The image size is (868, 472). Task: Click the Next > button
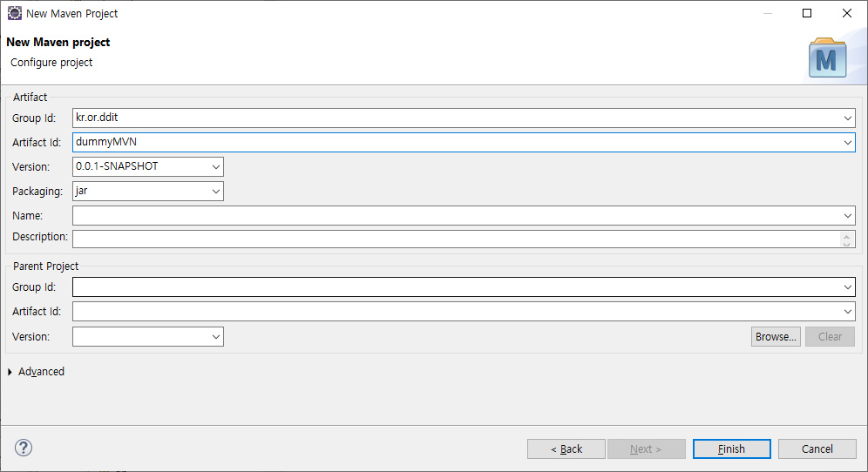pyautogui.click(x=646, y=448)
